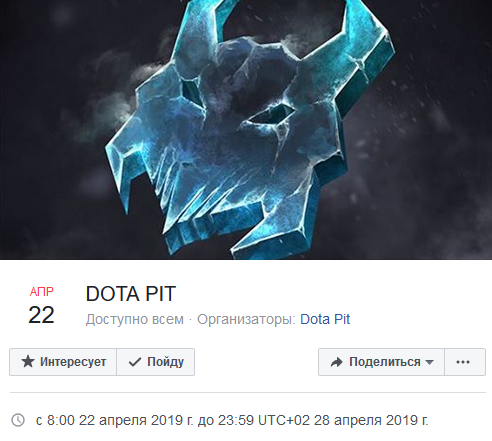Expand the Поделиться dropdown caret

(x=429, y=362)
